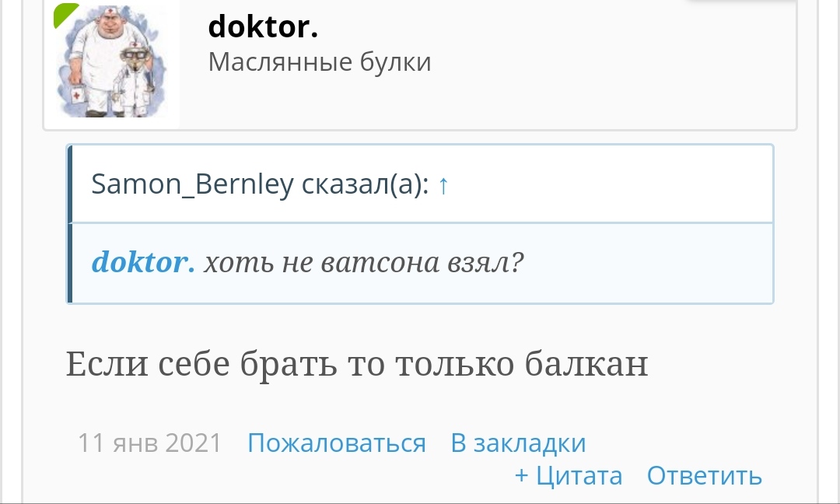840x504 pixels.
Task: Open the doktor. profile from the bold username
Action: pyautogui.click(x=263, y=27)
